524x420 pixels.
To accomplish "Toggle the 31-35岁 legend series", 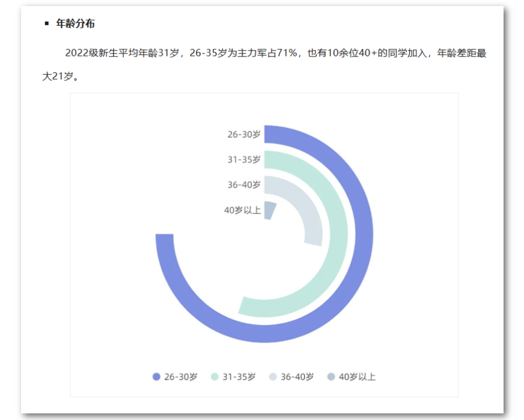I will 233,377.
